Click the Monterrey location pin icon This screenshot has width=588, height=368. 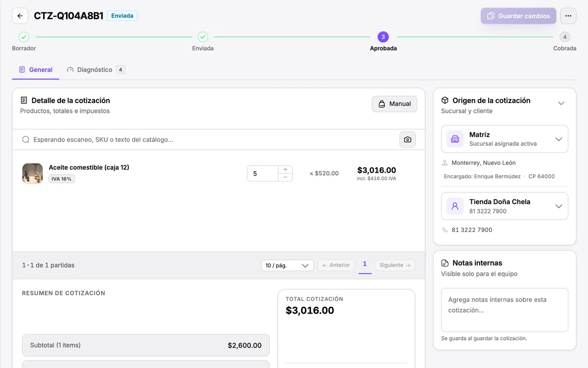(445, 163)
